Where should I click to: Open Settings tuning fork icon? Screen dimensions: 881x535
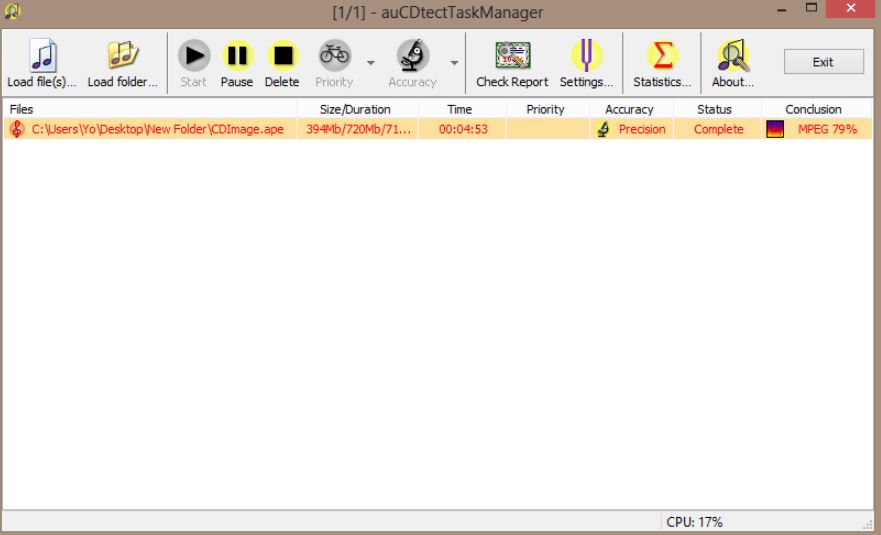tap(587, 55)
